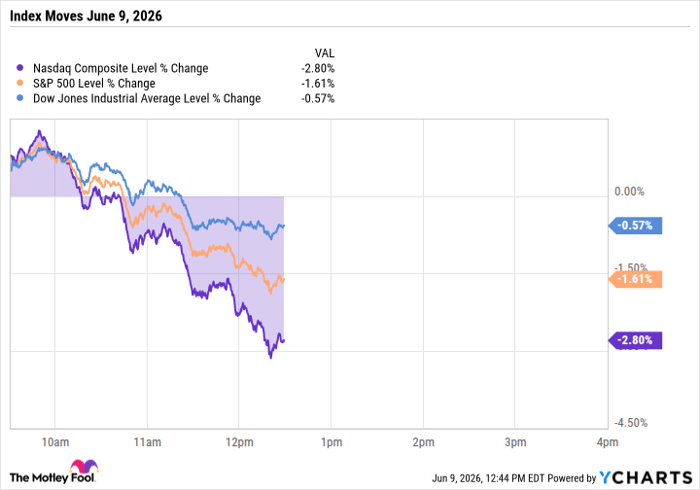Click the blue Dow Jones legend dot
The image size is (700, 490).
20,98
